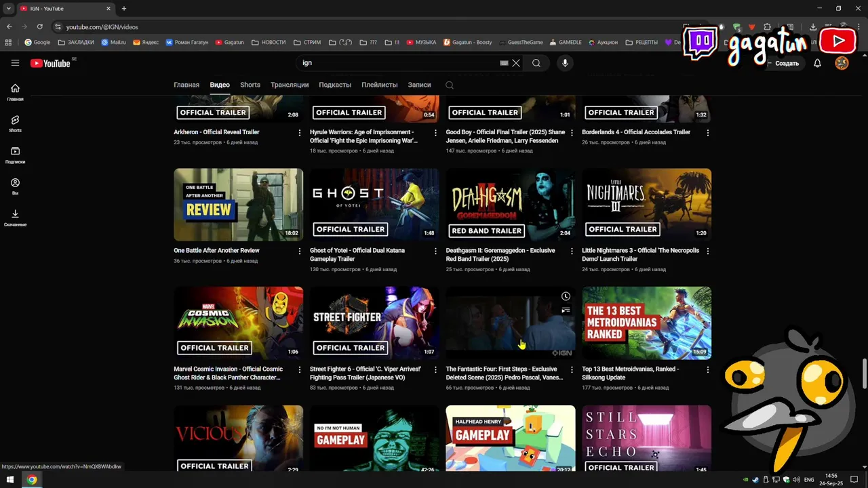Image resolution: width=868 pixels, height=488 pixels.
Task: Open the НОВОСТИ bookmarks folder
Action: point(269,42)
